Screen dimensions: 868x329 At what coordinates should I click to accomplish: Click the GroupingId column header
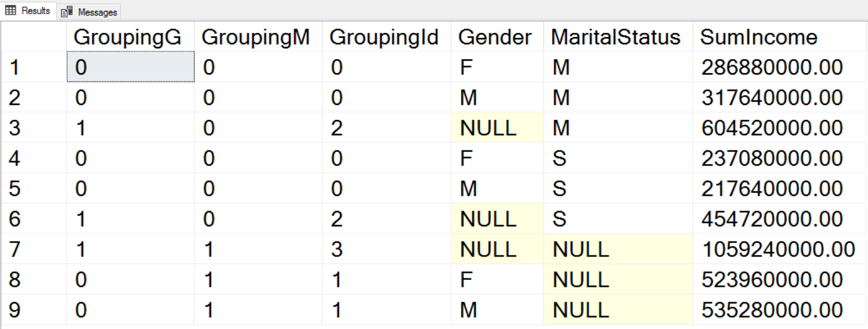coord(384,37)
